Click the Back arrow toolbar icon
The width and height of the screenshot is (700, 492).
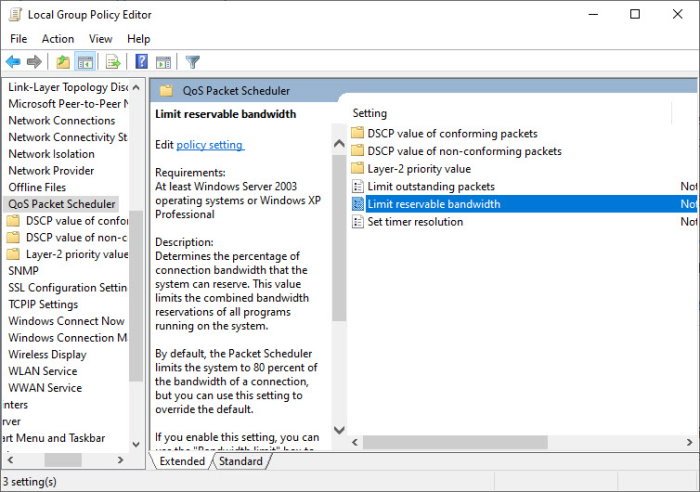pyautogui.click(x=14, y=62)
